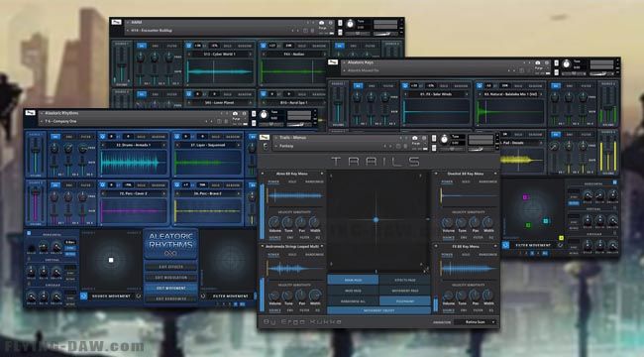Click previous-sample arrow on Layer - Sequenced
The width and height of the screenshot is (644, 357).
click(x=176, y=145)
